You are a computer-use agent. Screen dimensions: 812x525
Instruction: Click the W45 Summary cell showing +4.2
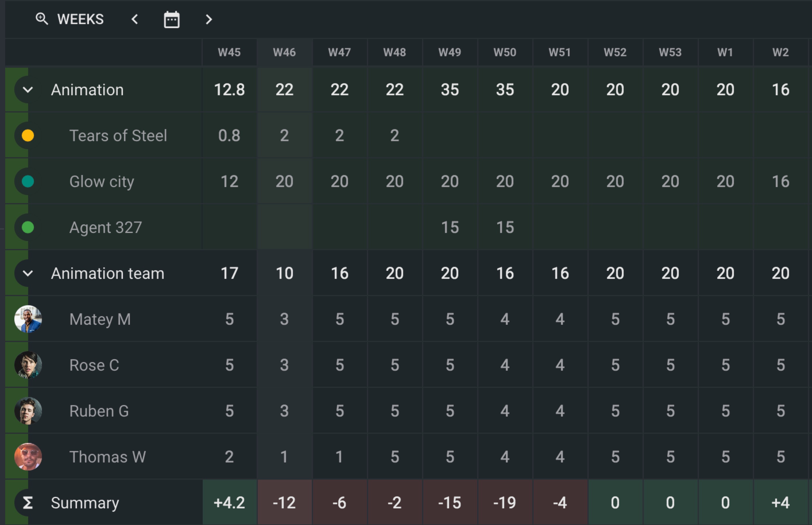(x=229, y=503)
